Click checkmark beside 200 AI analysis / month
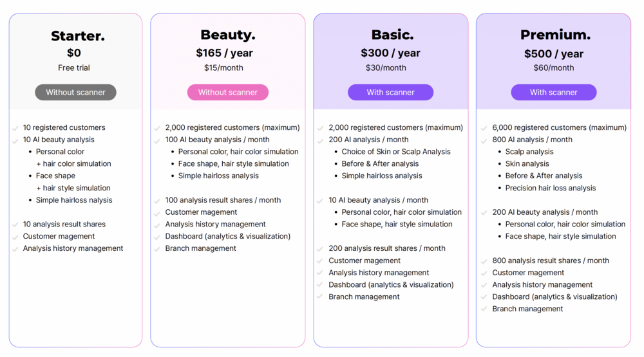The image size is (644, 357). (320, 140)
